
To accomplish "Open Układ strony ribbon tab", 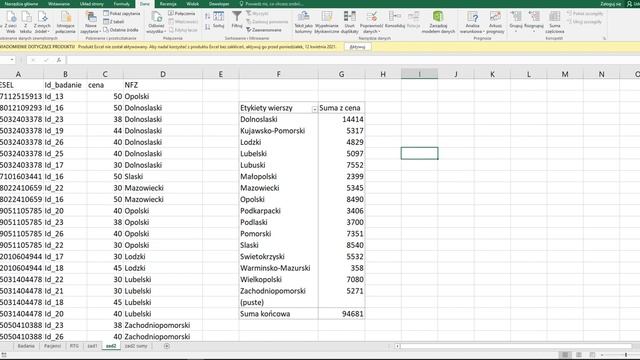I will click(x=92, y=4).
